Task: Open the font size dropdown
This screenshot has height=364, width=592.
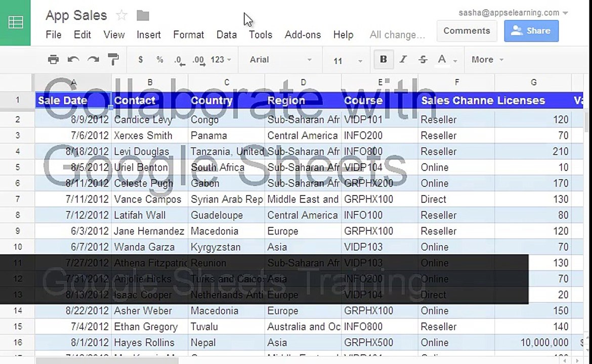Action: pyautogui.click(x=348, y=60)
